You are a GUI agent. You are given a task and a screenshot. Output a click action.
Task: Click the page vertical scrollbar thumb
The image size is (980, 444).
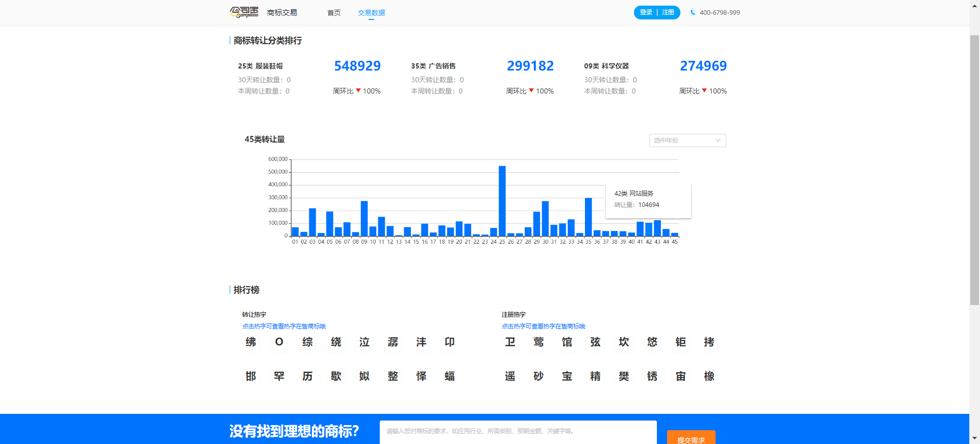(x=974, y=170)
